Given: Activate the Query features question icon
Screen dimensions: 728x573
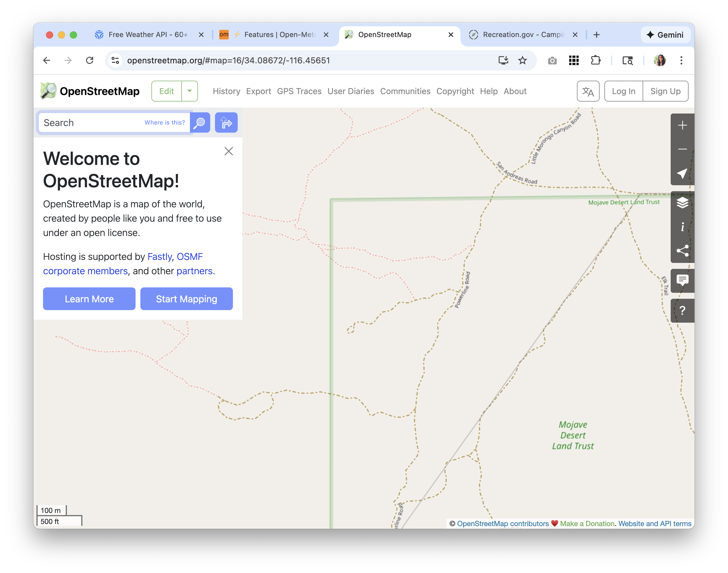Looking at the screenshot, I should 682,310.
